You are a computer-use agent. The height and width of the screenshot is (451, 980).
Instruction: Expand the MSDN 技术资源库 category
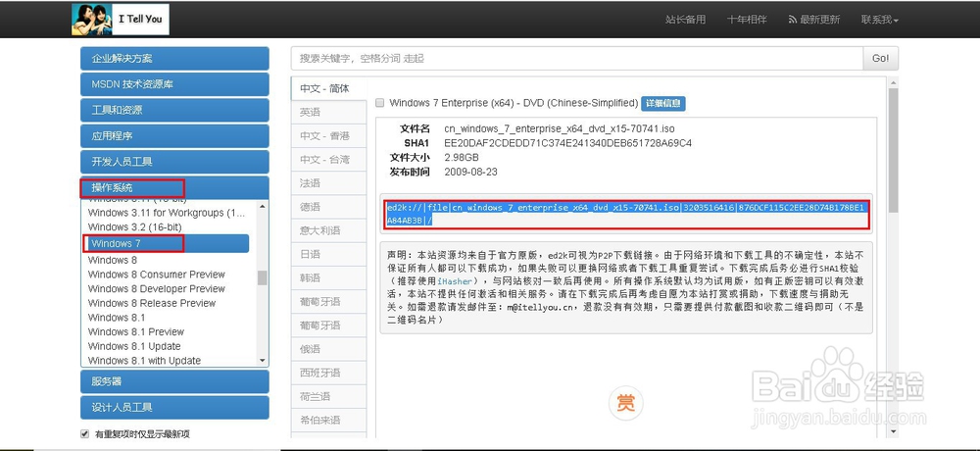coord(175,84)
